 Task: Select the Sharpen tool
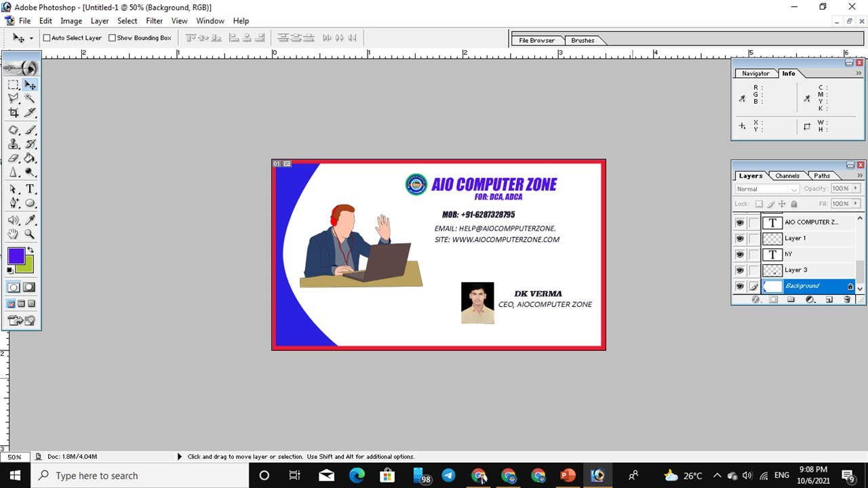[13, 172]
